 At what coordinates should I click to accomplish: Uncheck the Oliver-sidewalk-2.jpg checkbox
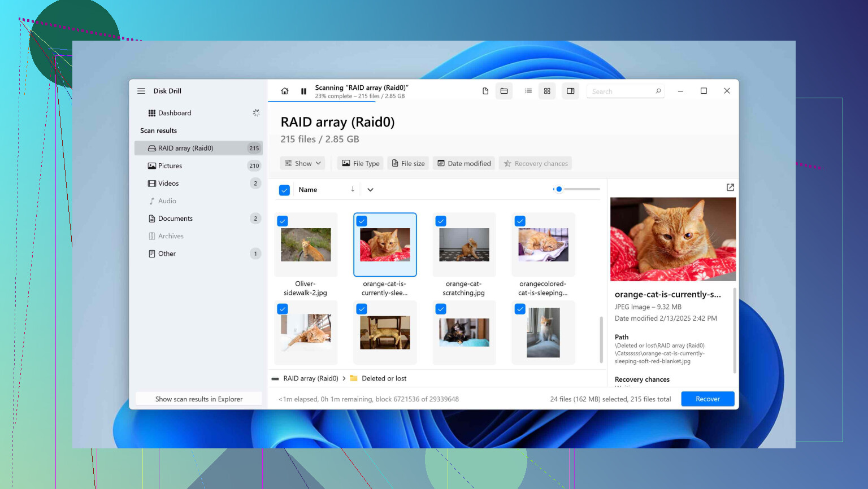283,221
